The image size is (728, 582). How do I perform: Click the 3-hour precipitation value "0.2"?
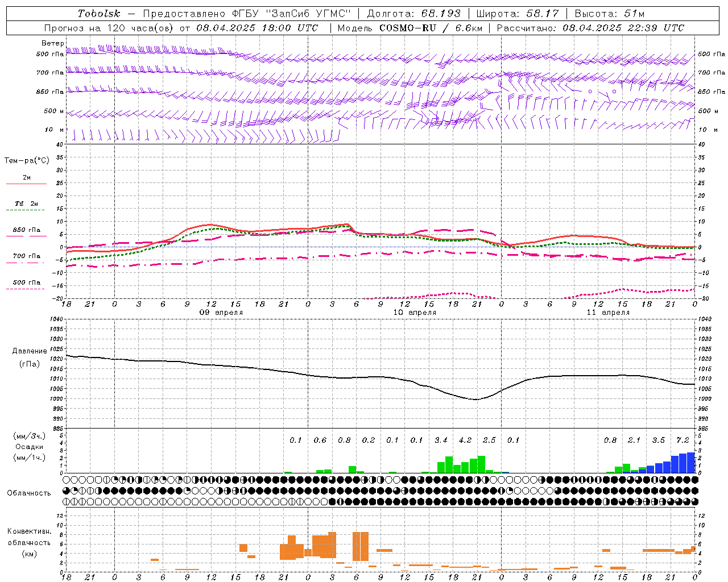click(x=369, y=440)
